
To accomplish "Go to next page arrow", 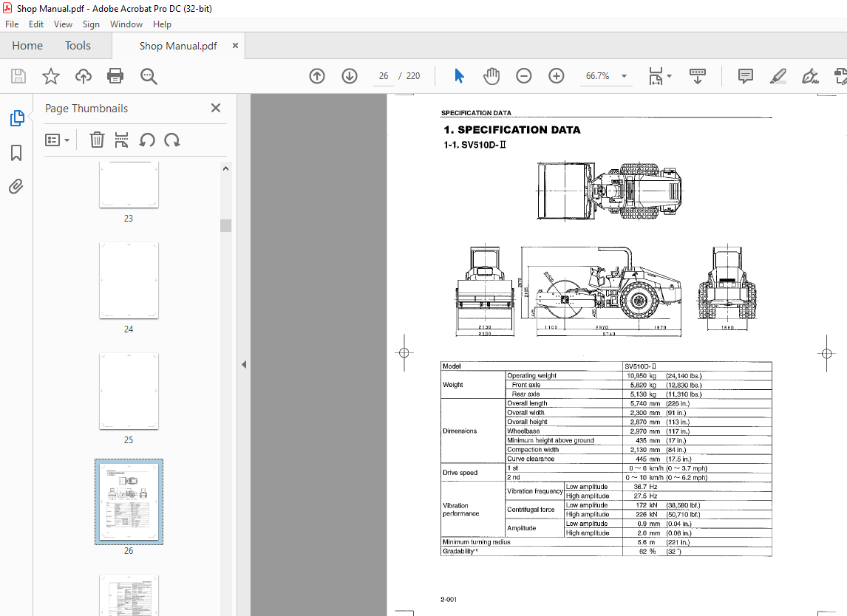I will click(350, 76).
